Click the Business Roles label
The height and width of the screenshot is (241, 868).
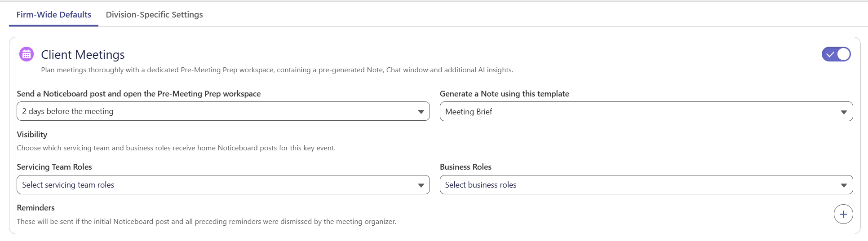pos(465,167)
